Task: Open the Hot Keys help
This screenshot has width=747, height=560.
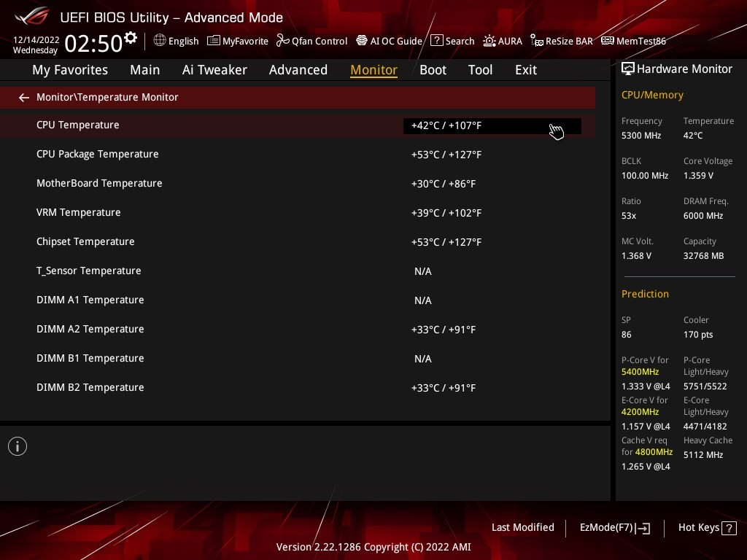Action: click(x=705, y=527)
